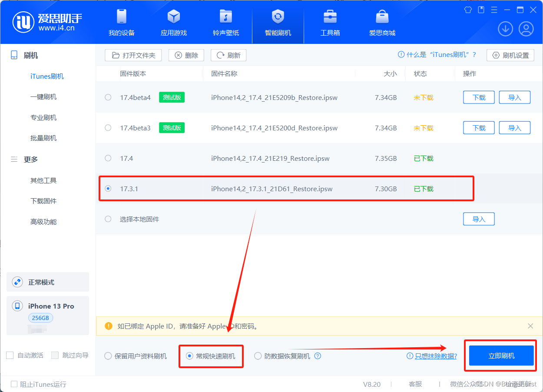Open the 批量刷机 sidebar item
Image resolution: width=543 pixels, height=392 pixels.
coord(43,138)
